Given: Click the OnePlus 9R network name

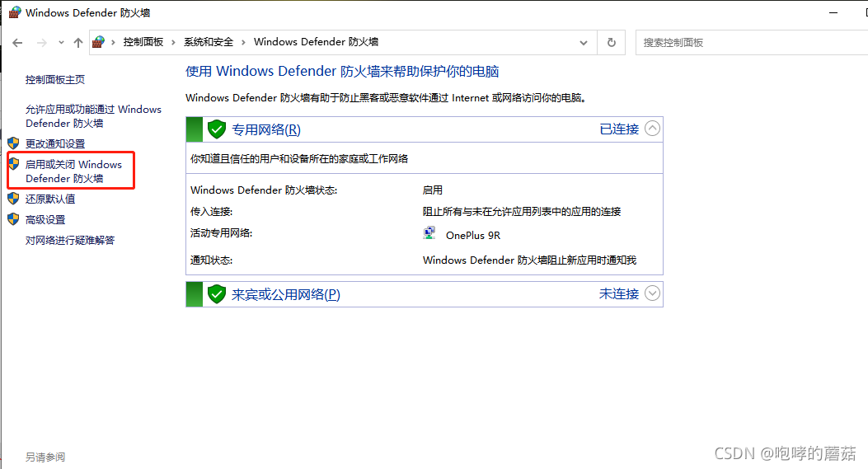Looking at the screenshot, I should coord(473,236).
